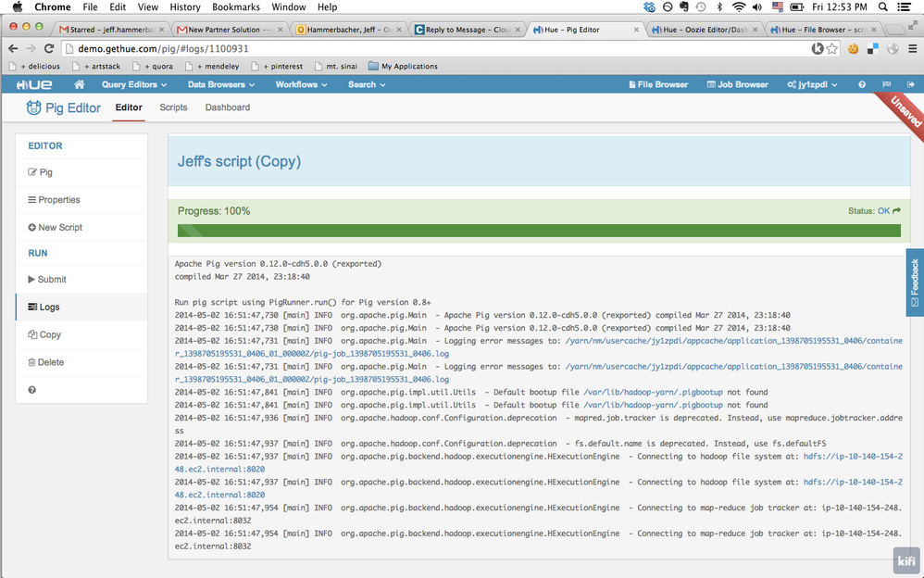Click the delicious extension icon in toolbar
Image resolution: width=924 pixels, height=578 pixels.
coord(873,49)
